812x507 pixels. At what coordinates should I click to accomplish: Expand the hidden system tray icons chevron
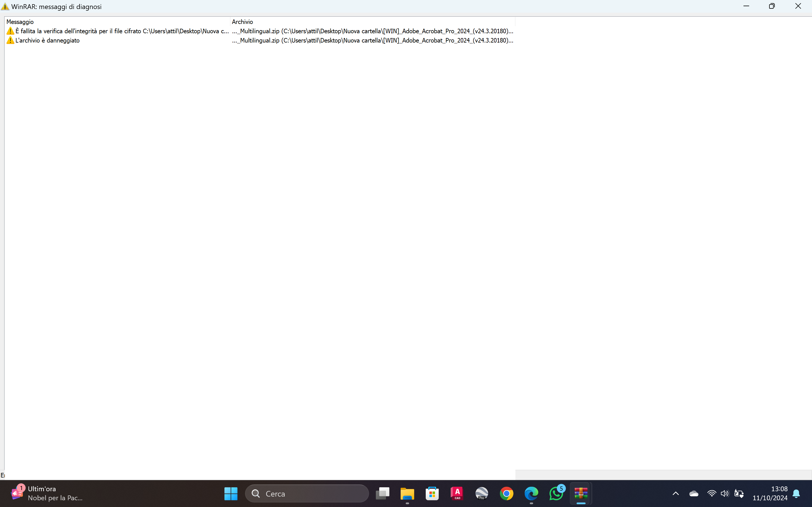coord(676,493)
